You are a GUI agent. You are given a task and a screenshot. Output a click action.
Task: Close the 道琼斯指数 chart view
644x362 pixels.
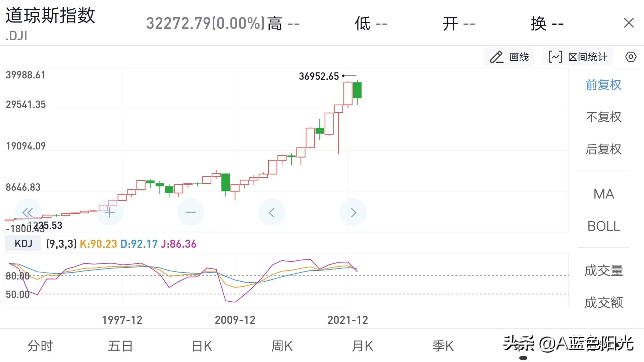click(629, 22)
